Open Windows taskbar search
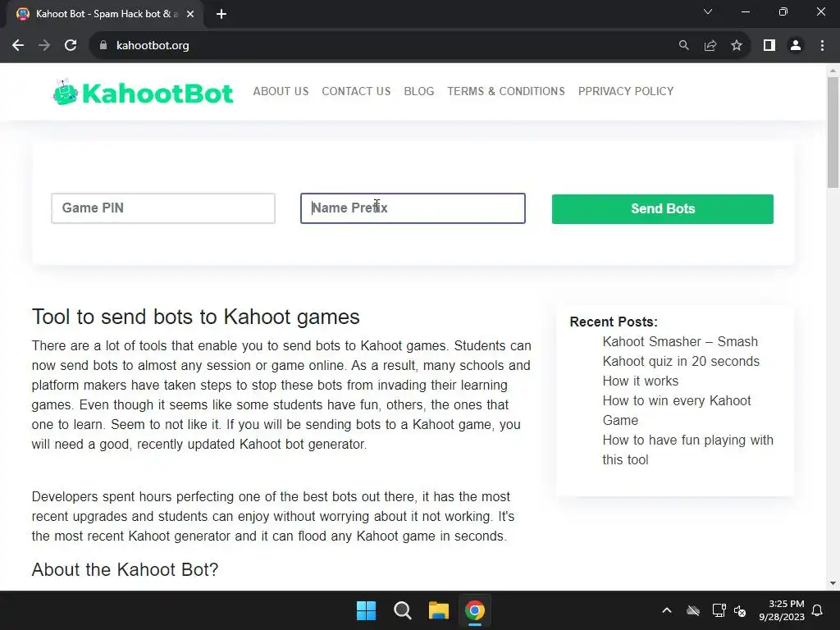Image resolution: width=840 pixels, height=630 pixels. [x=402, y=610]
